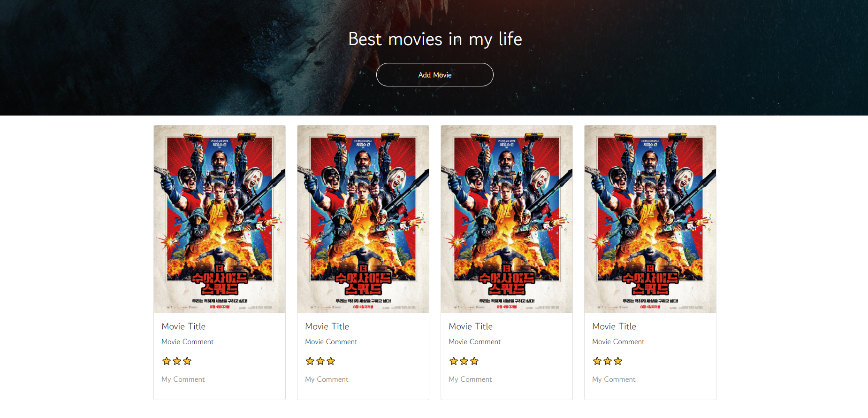Click third star in the first card
This screenshot has height=418, width=868.
click(x=187, y=361)
